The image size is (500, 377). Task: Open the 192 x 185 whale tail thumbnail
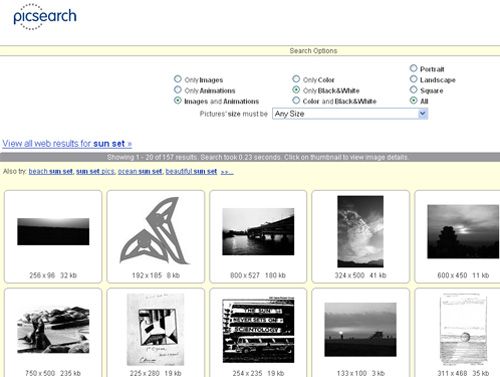154,230
